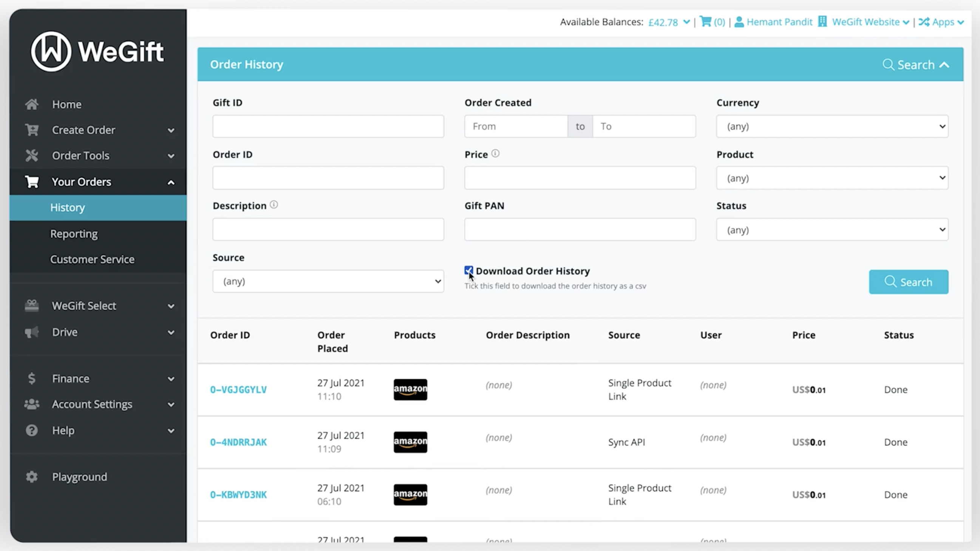The image size is (980, 551).
Task: Open the Source filter dropdown
Action: pos(328,281)
